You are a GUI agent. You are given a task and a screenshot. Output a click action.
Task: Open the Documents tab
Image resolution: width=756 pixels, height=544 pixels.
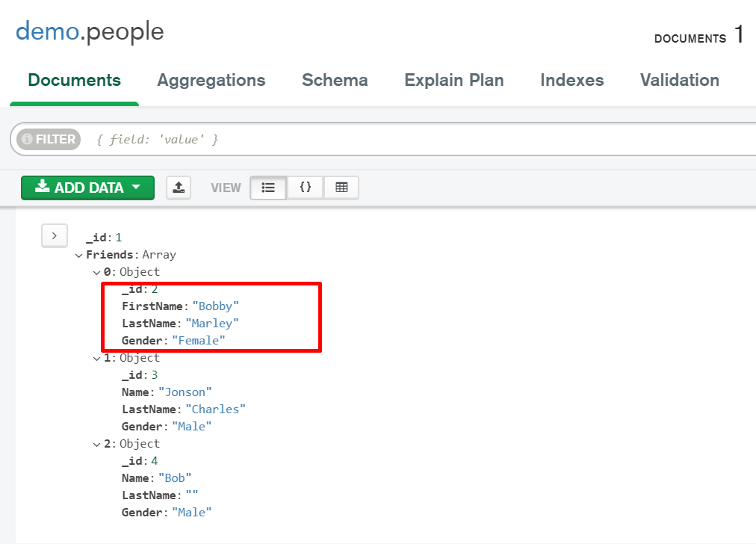pyautogui.click(x=74, y=80)
